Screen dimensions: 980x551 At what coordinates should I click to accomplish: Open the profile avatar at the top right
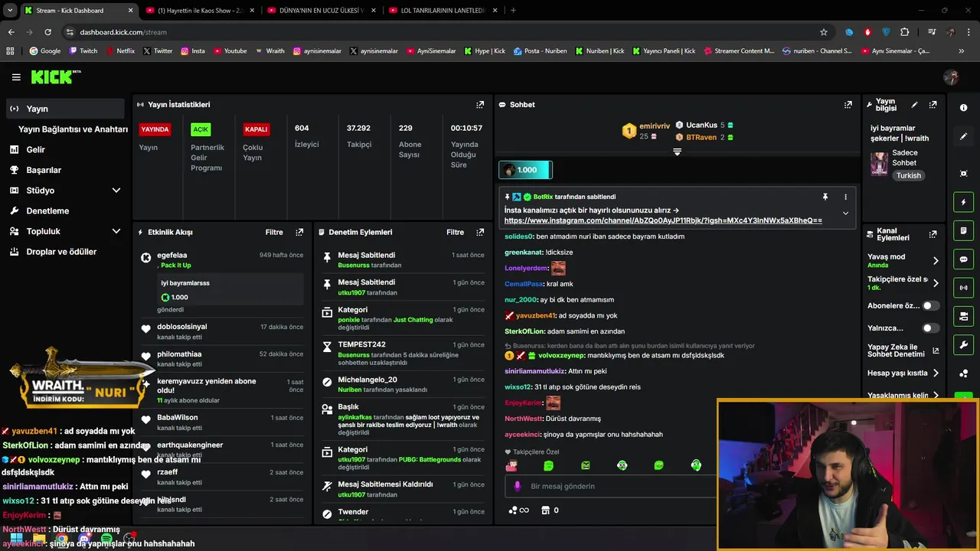pos(951,77)
